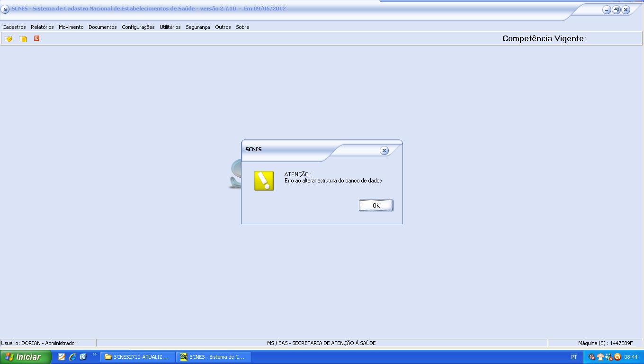644x364 pixels.
Task: Close the SCNES warning dialog
Action: (x=384, y=150)
